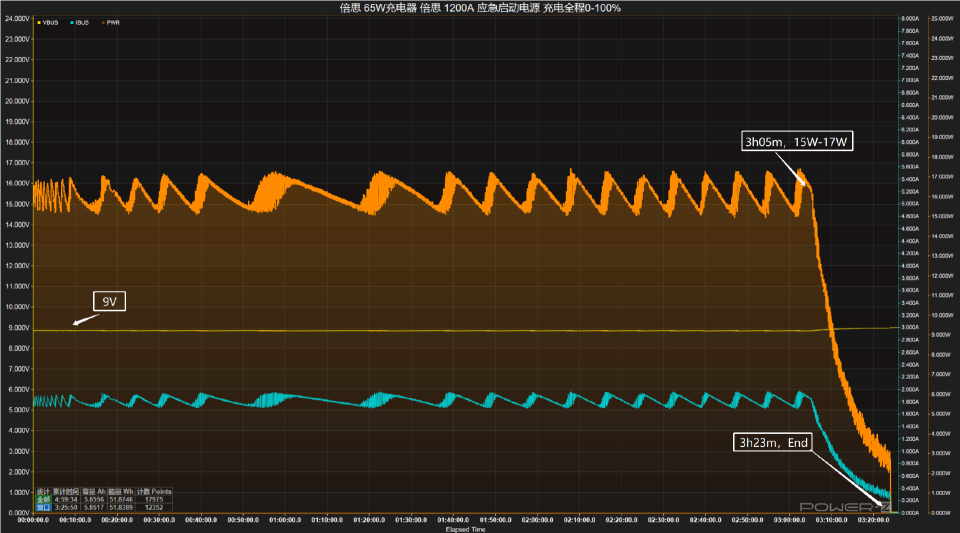This screenshot has height=533, width=960.
Task: Click the 01:30:00.0 time axis label
Action: click(x=411, y=520)
